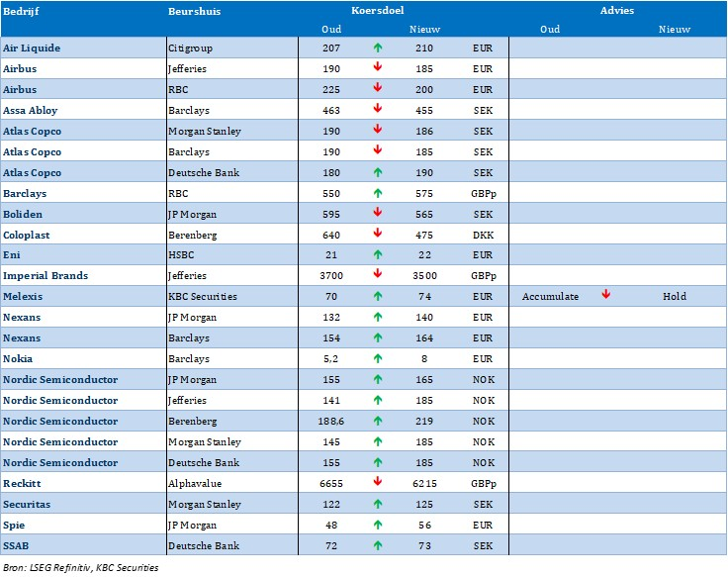The image size is (728, 577).
Task: Click the green up arrow for Nokia
Action: tap(378, 359)
